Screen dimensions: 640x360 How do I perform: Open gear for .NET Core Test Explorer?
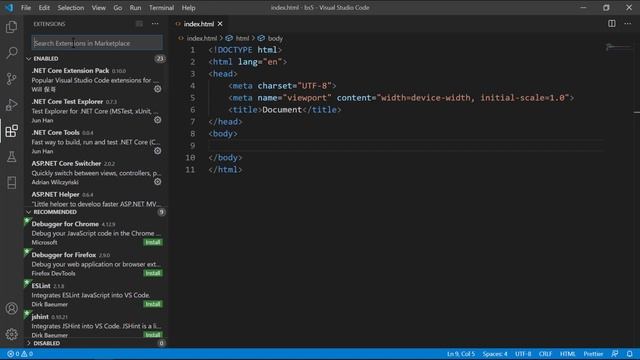pyautogui.click(x=158, y=120)
